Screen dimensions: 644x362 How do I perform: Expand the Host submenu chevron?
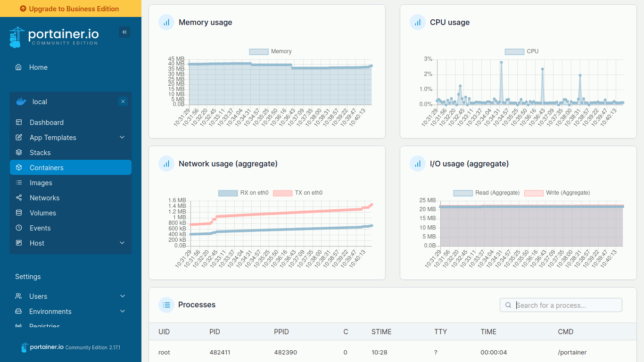tap(122, 243)
